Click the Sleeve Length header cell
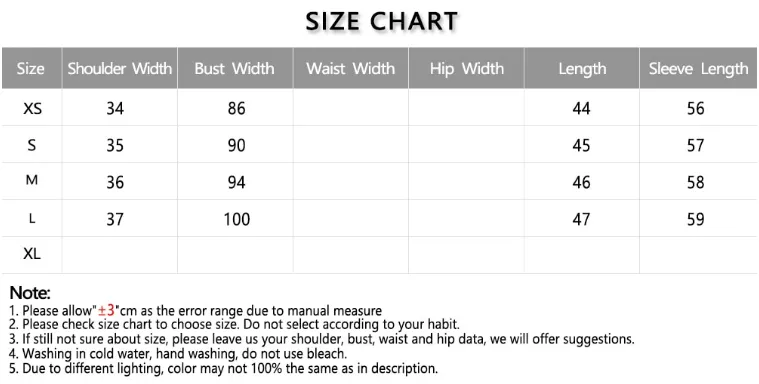The height and width of the screenshot is (384, 759). point(698,68)
